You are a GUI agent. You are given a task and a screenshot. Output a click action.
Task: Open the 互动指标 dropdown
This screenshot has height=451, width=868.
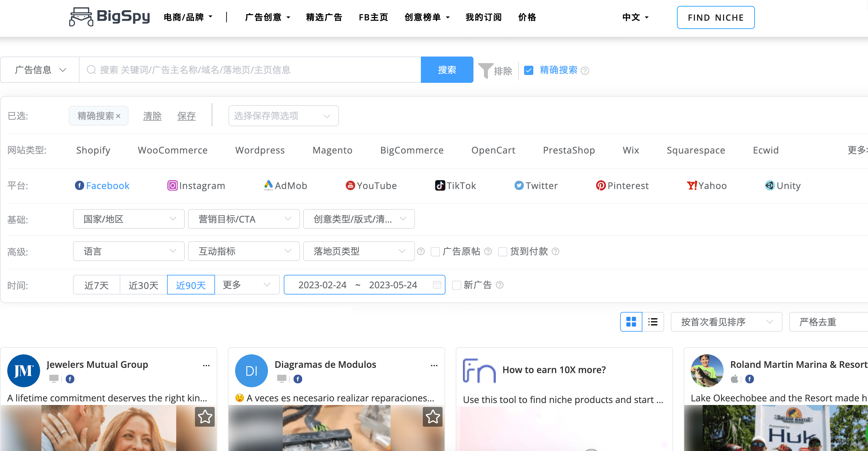pos(244,251)
